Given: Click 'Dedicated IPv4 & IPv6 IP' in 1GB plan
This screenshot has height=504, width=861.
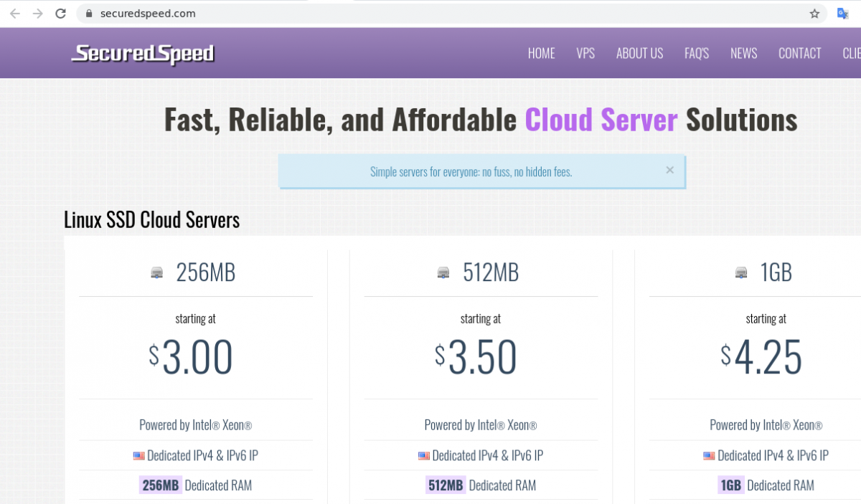Looking at the screenshot, I should 773,455.
